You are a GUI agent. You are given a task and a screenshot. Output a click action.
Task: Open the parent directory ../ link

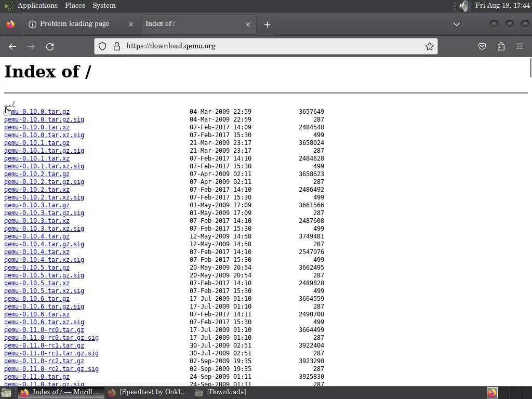coord(9,104)
